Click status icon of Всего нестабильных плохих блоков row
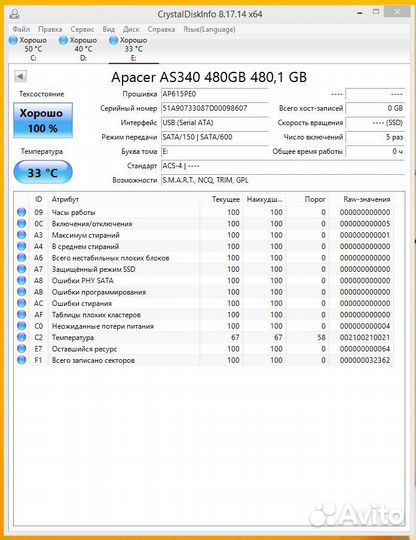This screenshot has height=540, width=416. (21, 258)
